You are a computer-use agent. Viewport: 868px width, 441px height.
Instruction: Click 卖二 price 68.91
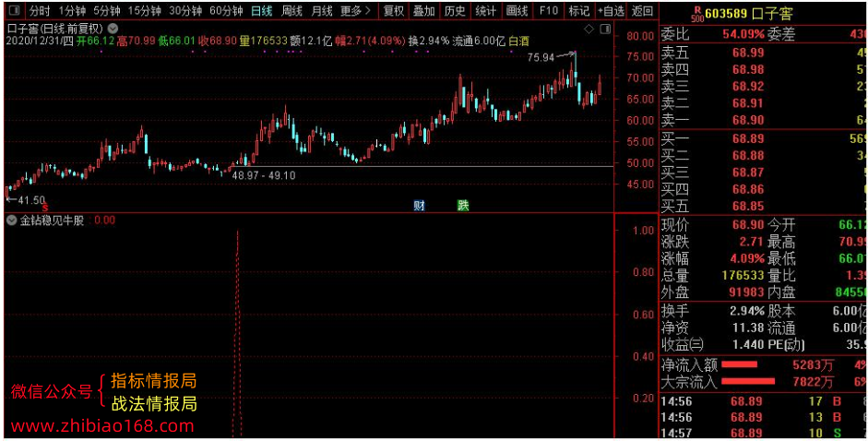[x=748, y=103]
